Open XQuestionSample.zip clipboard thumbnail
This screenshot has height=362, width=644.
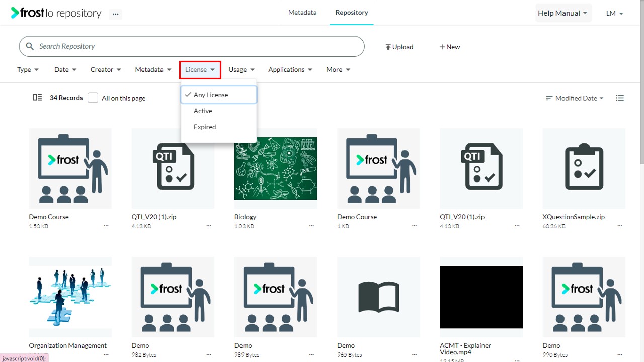pos(584,168)
